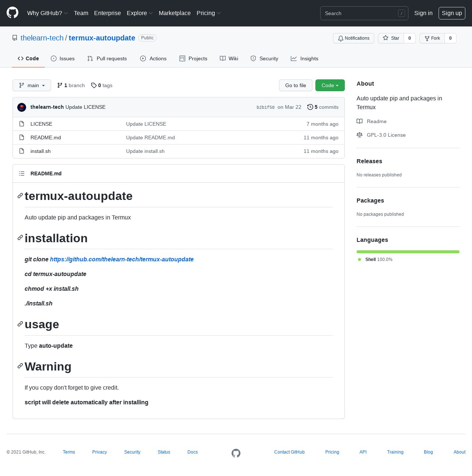Open the Status footer link

[164, 452]
